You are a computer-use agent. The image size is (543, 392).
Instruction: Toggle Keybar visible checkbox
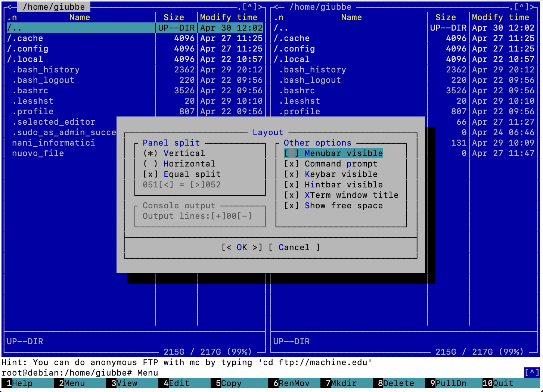click(292, 174)
